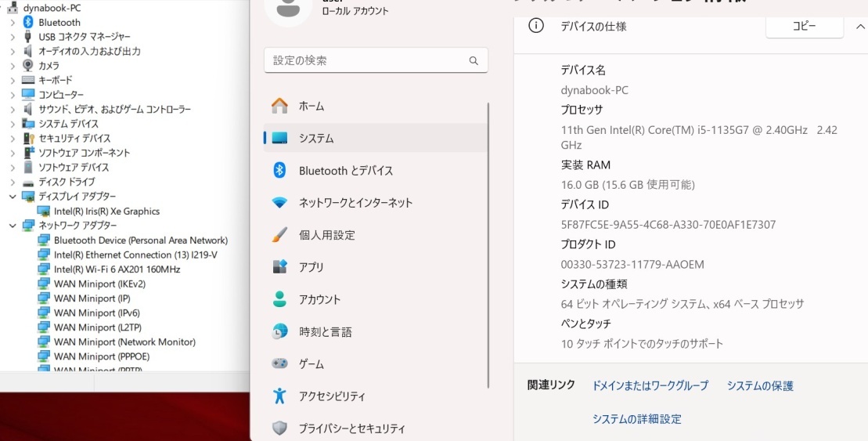Click RAM value 16.0 GB (15.6 GB 使用可能)
The height and width of the screenshot is (441, 868).
tap(628, 185)
